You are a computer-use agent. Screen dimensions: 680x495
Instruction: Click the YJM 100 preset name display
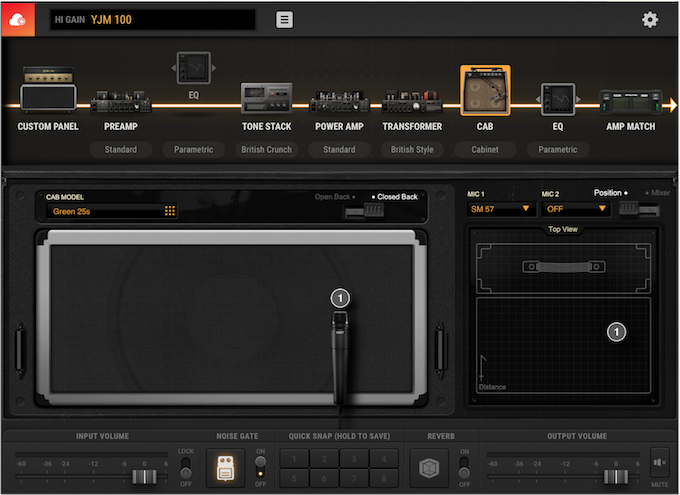click(x=153, y=20)
